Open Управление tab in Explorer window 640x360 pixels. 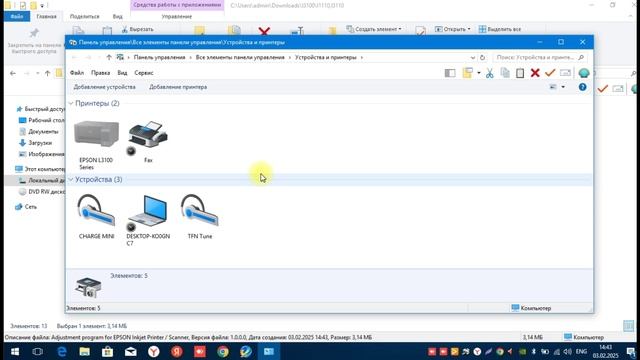[x=177, y=17]
